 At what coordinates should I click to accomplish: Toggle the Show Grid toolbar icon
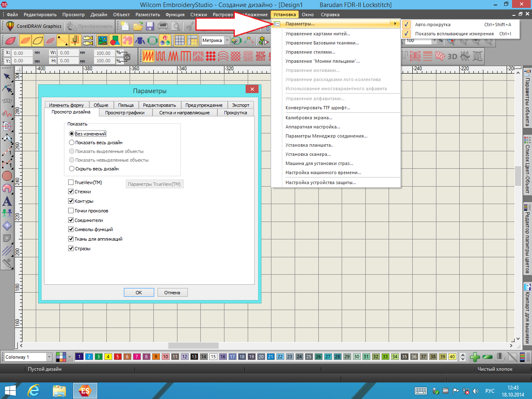[x=180, y=40]
